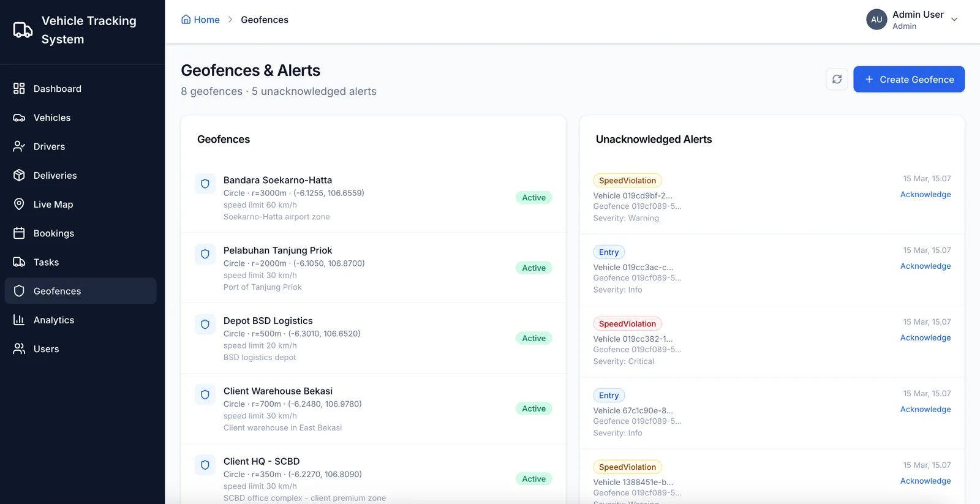
Task: Click the shield icon for Bandara Soekarno-Hatta
Action: tap(205, 184)
